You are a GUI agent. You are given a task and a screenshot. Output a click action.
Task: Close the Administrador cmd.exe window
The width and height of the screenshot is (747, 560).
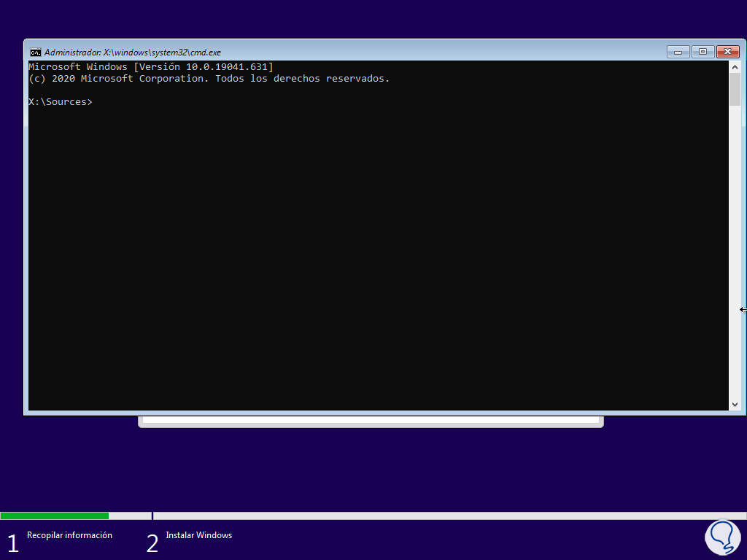coord(727,52)
